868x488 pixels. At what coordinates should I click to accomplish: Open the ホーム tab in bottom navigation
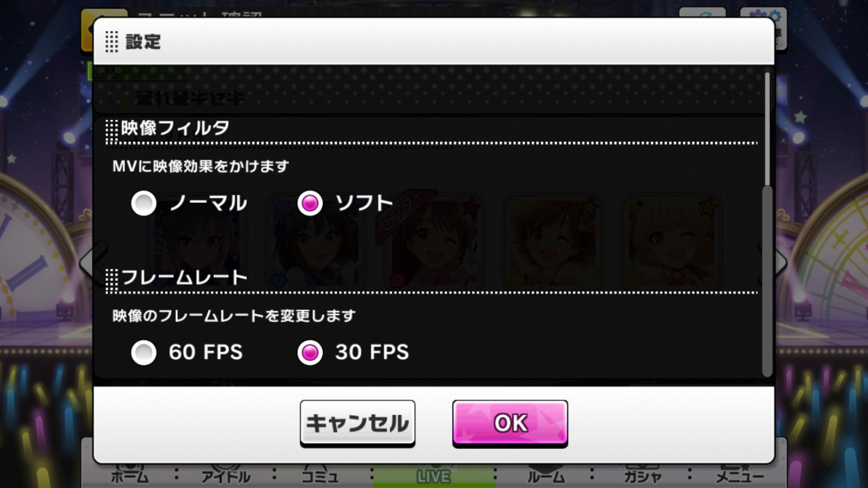[130, 476]
